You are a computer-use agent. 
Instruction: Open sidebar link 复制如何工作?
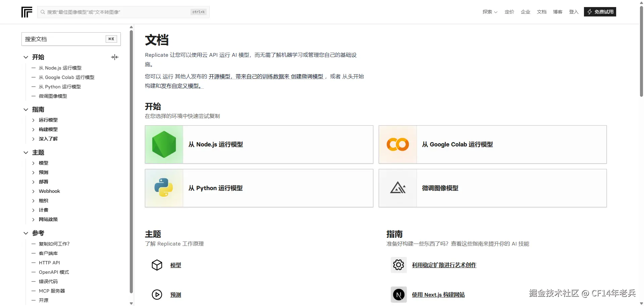(54, 244)
